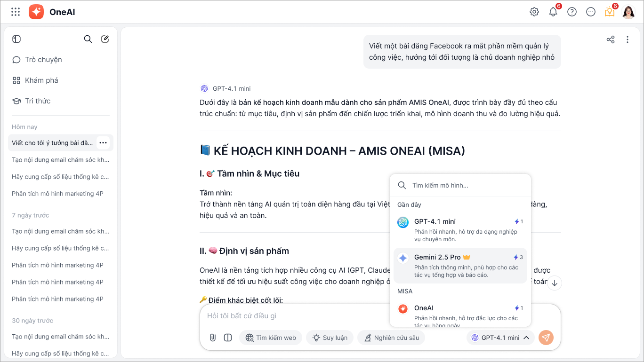The height and width of the screenshot is (362, 644).
Task: Open the user profile avatar
Action: coord(628,12)
